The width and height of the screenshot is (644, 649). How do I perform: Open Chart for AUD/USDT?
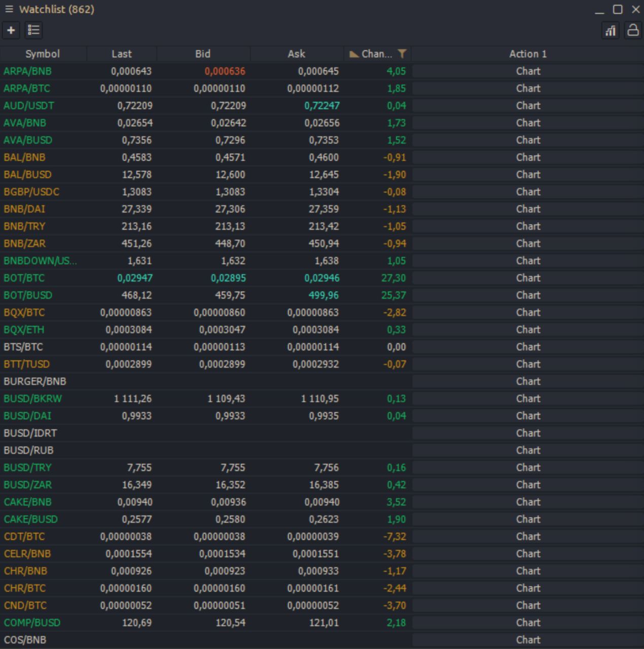(528, 105)
